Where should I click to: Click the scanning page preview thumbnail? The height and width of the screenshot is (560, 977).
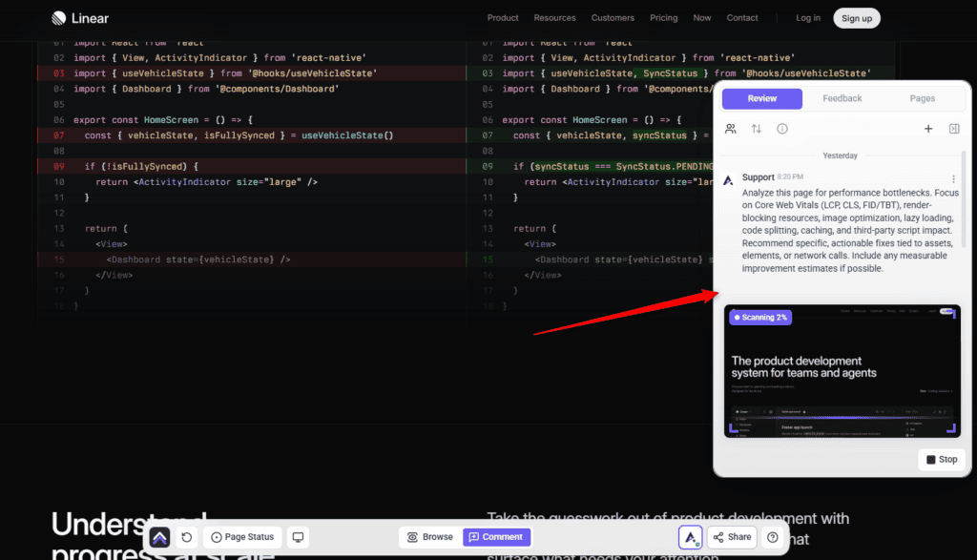click(x=842, y=371)
